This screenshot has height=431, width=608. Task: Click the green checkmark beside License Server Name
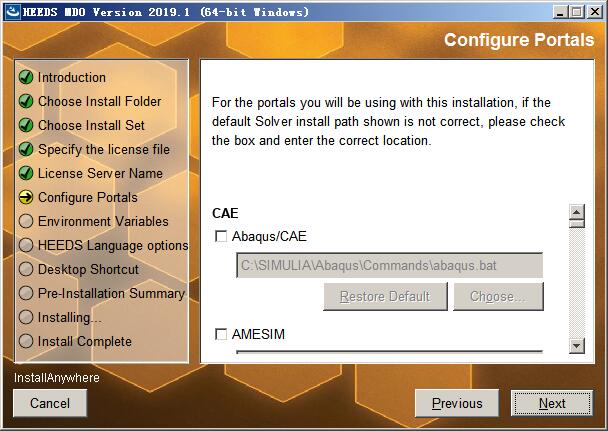pyautogui.click(x=26, y=173)
